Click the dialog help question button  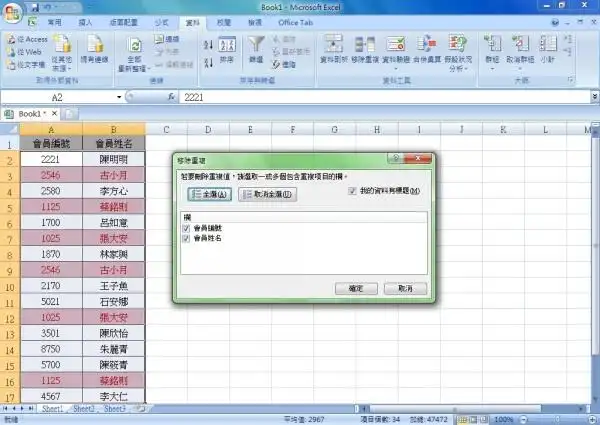point(396,158)
